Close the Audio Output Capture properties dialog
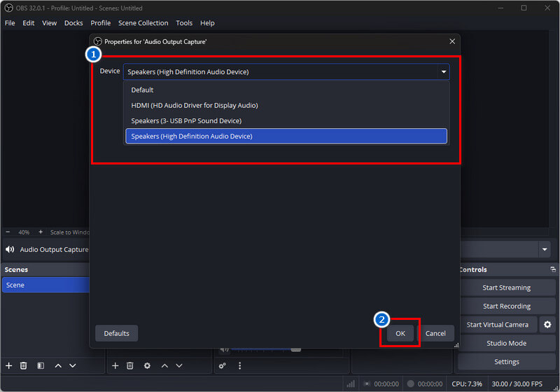 click(x=452, y=41)
